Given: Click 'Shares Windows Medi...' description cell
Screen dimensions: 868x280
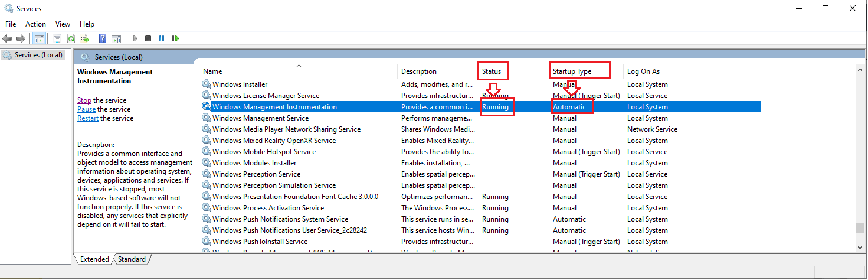Looking at the screenshot, I should [x=438, y=129].
